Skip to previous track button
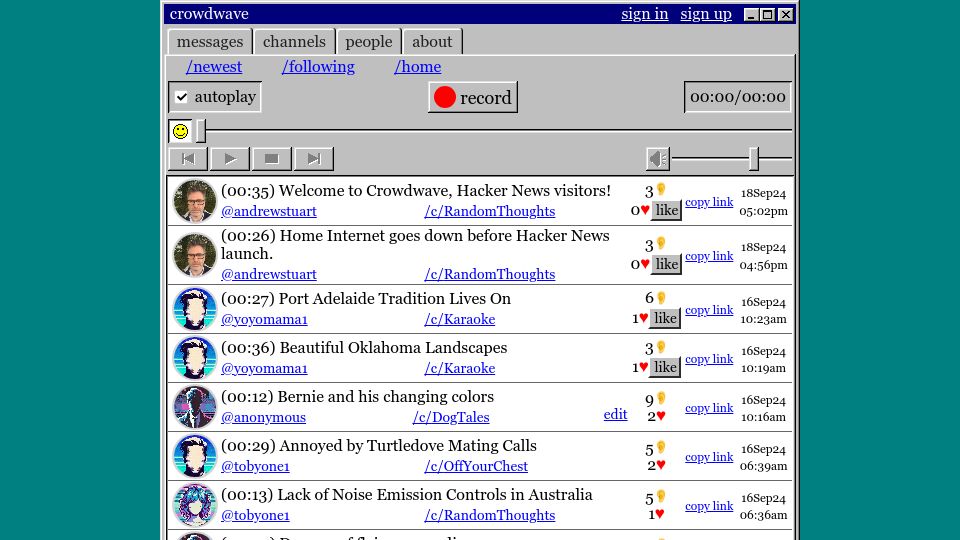Image resolution: width=960 pixels, height=540 pixels. [x=188, y=159]
